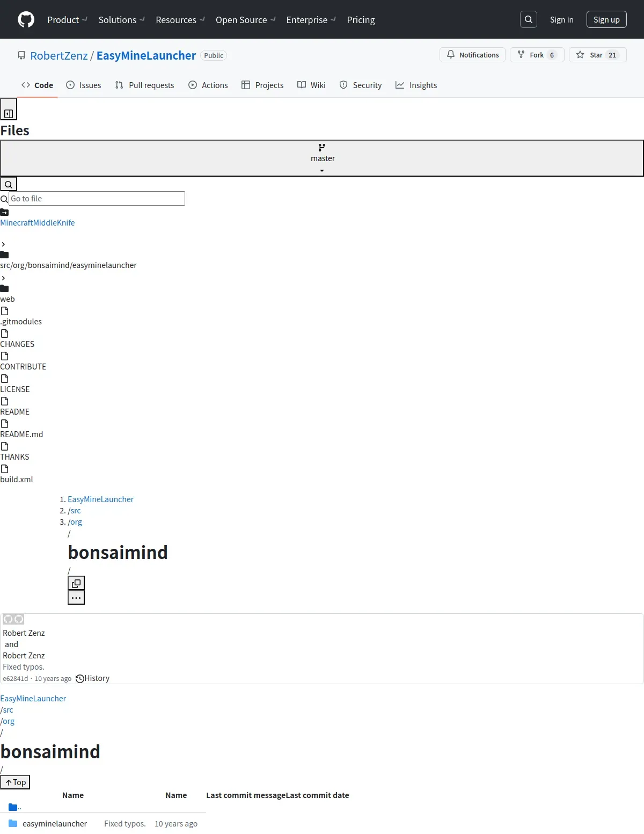Expand the Product menu

coord(67,20)
